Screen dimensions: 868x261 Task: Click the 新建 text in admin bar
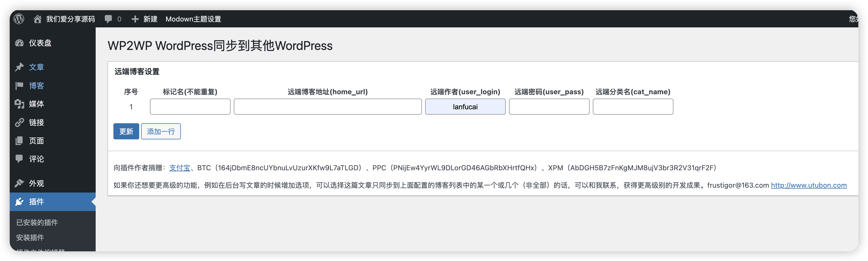[x=150, y=19]
